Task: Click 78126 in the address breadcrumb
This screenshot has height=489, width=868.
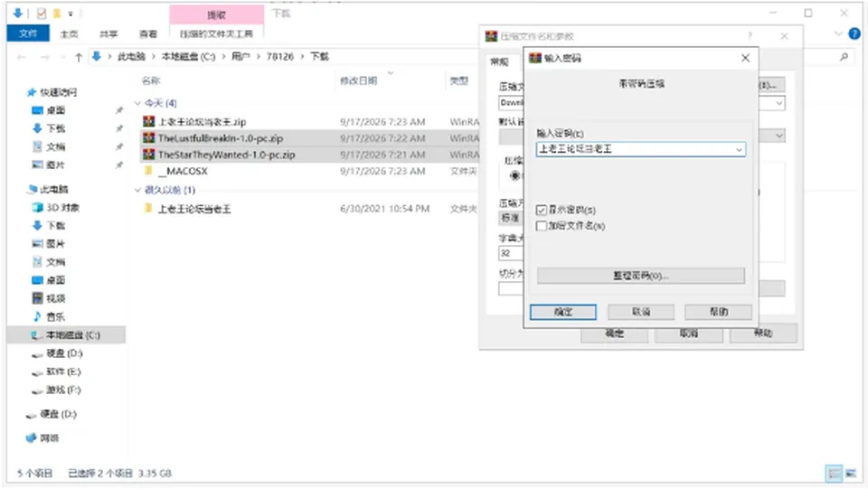Action: pyautogui.click(x=279, y=56)
